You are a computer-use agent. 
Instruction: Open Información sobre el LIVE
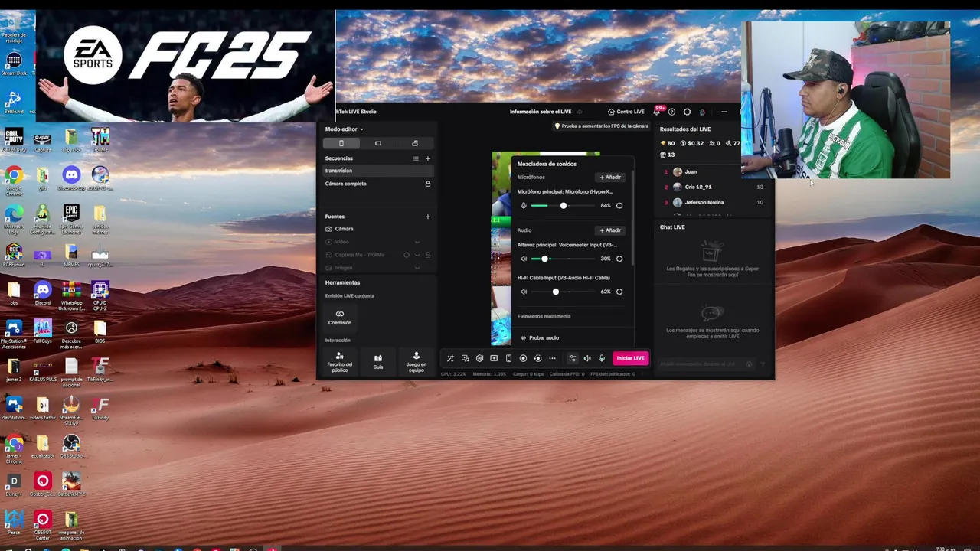[541, 112]
